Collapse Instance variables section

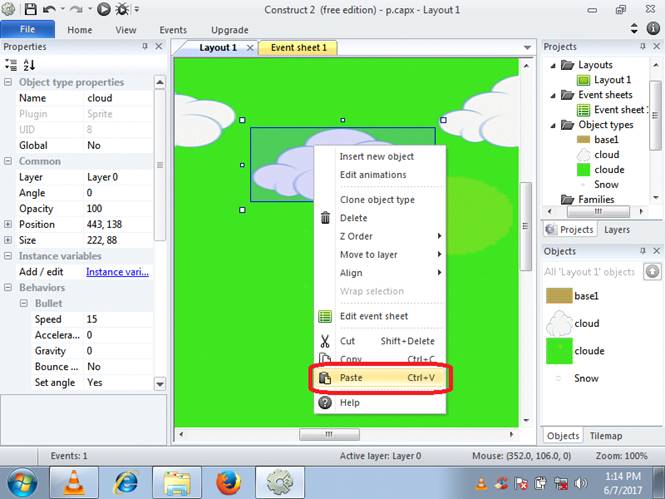tap(8, 256)
